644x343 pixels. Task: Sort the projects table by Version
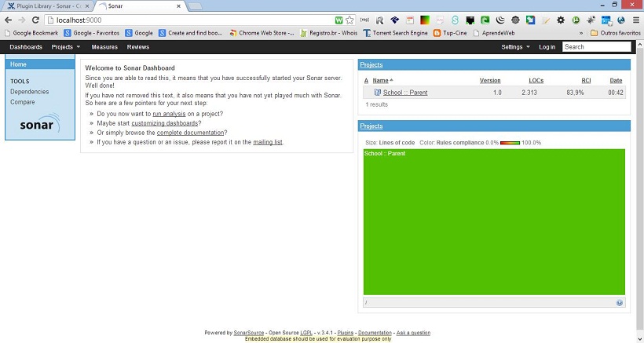[490, 80]
